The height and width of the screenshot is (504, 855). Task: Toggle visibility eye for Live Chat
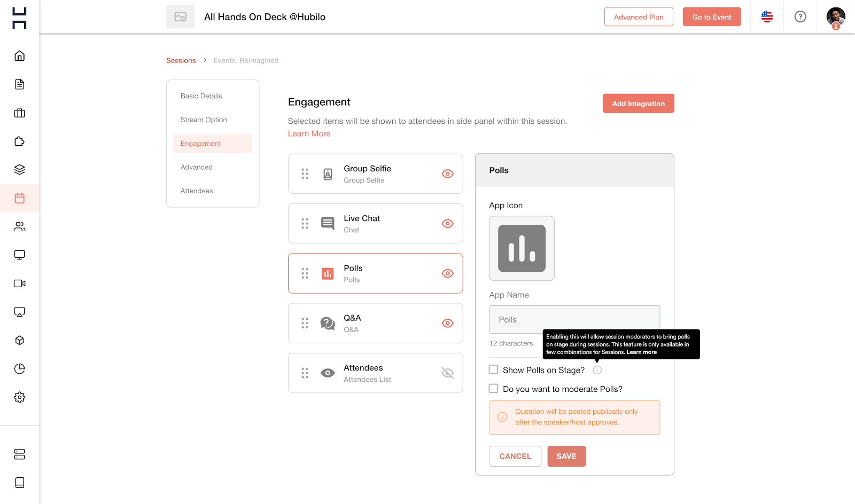click(x=448, y=224)
